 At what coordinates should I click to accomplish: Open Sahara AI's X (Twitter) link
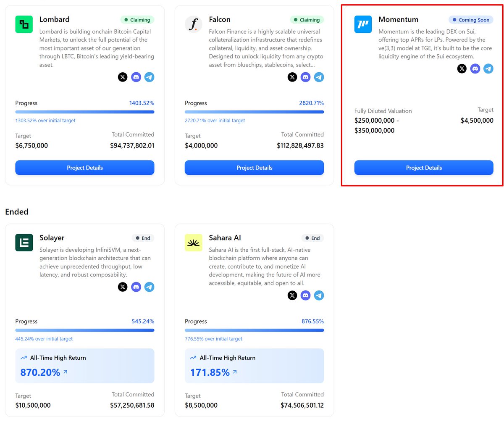point(292,295)
